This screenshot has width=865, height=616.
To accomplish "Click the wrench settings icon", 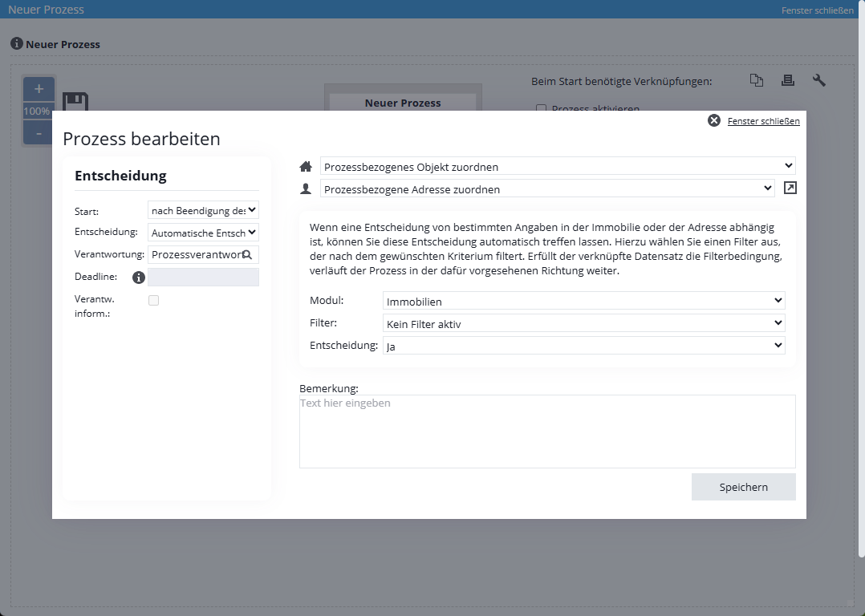I will pos(818,80).
